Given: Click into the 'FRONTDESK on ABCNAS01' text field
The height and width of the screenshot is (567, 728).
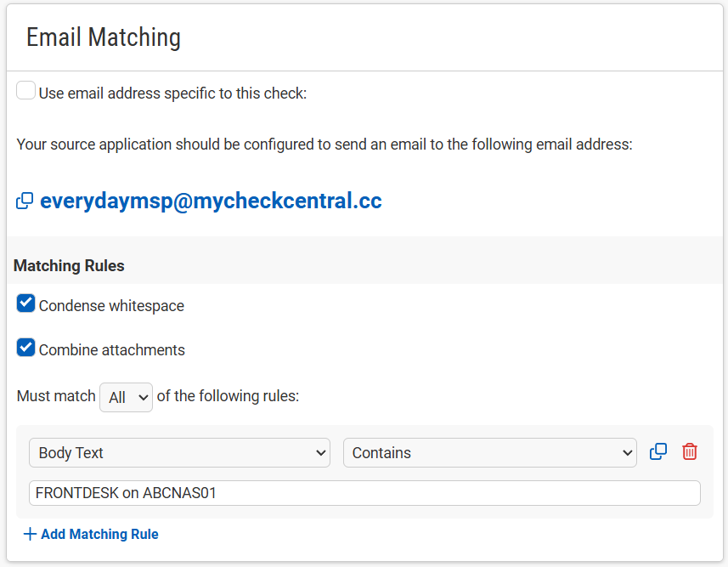Looking at the screenshot, I should point(364,493).
